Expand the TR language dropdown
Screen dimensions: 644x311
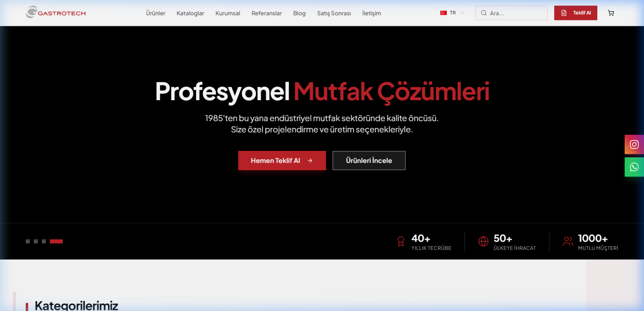tap(452, 13)
